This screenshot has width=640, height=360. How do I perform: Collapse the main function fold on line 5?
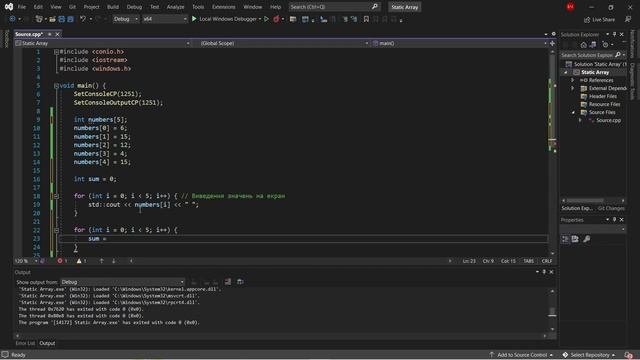56,86
